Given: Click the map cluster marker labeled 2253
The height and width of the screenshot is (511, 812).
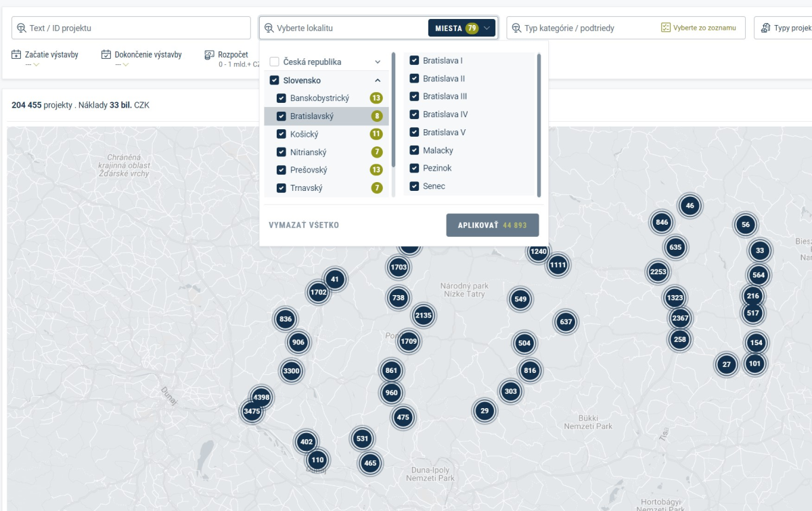Looking at the screenshot, I should point(658,272).
